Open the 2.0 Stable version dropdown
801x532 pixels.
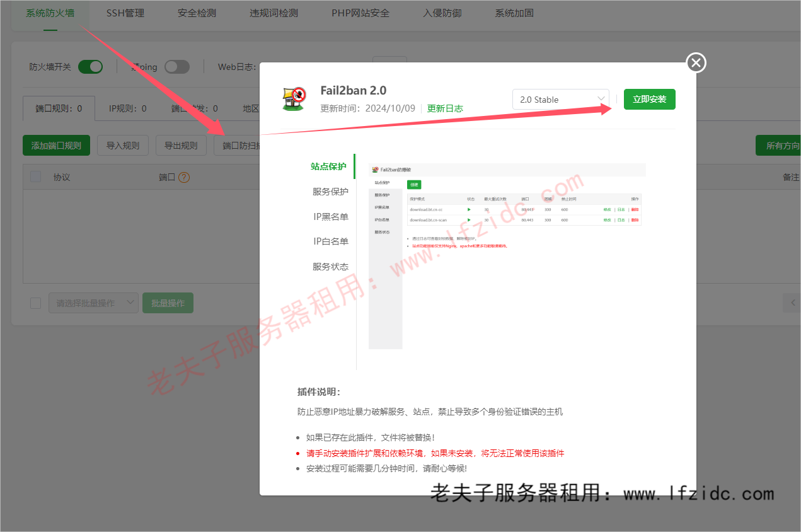pyautogui.click(x=561, y=100)
